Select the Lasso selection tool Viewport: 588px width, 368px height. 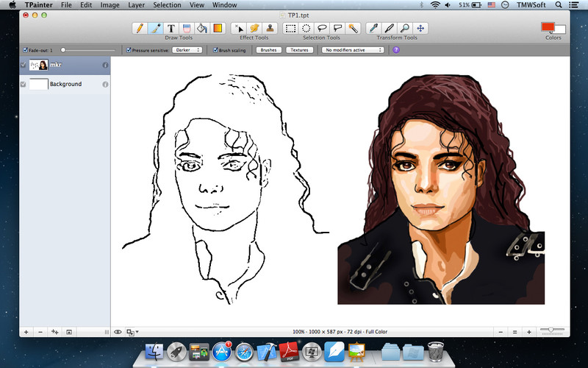322,28
